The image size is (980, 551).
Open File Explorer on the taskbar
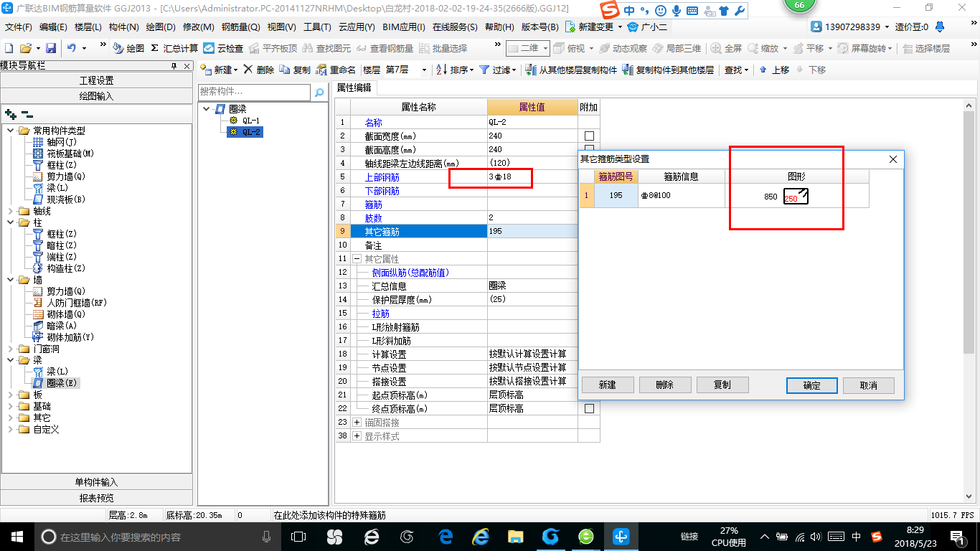(x=515, y=537)
